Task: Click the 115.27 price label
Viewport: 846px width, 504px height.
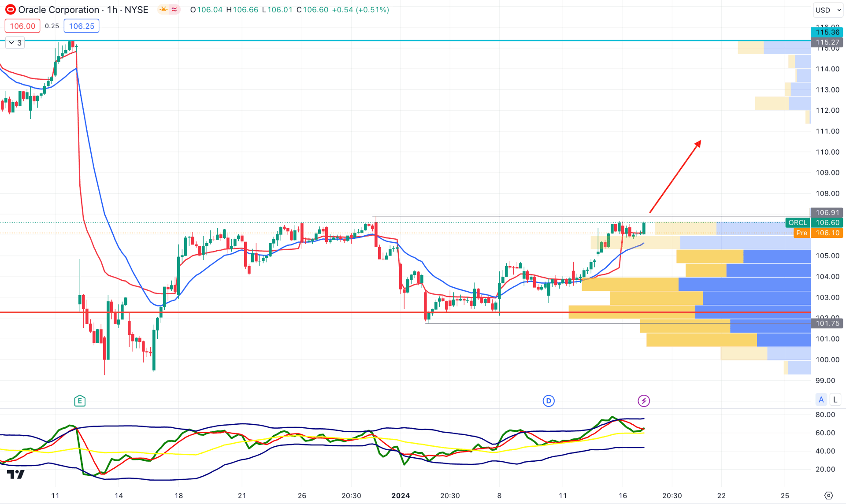Action: [x=827, y=42]
